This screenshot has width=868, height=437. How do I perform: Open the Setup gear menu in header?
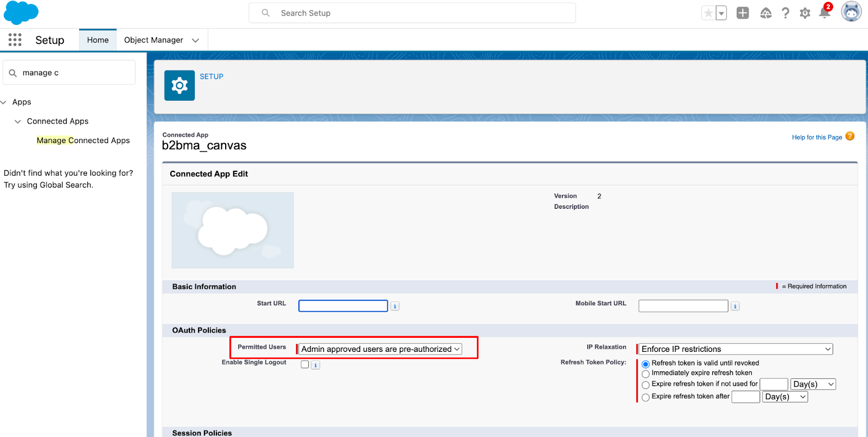point(805,13)
